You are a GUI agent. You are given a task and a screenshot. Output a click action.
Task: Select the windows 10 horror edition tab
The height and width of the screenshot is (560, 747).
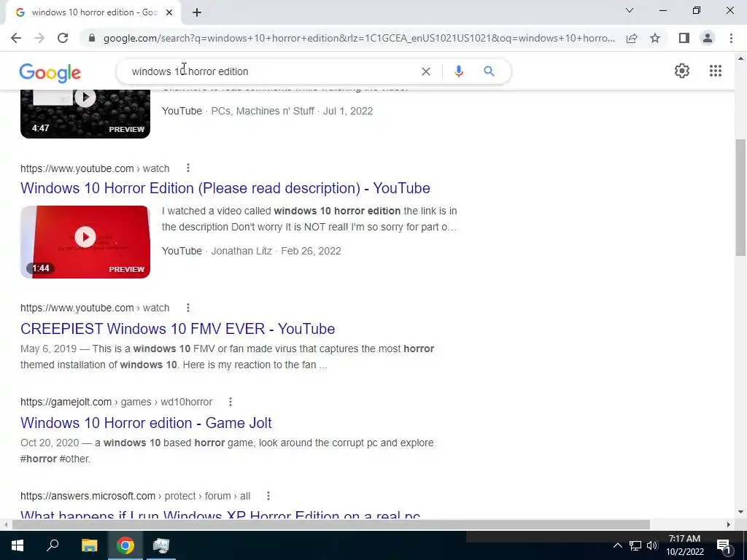point(93,13)
